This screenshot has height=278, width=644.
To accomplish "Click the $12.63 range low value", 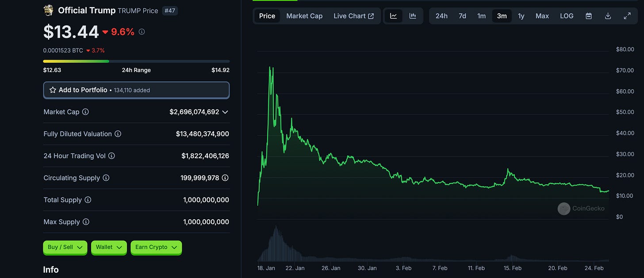I will (52, 70).
